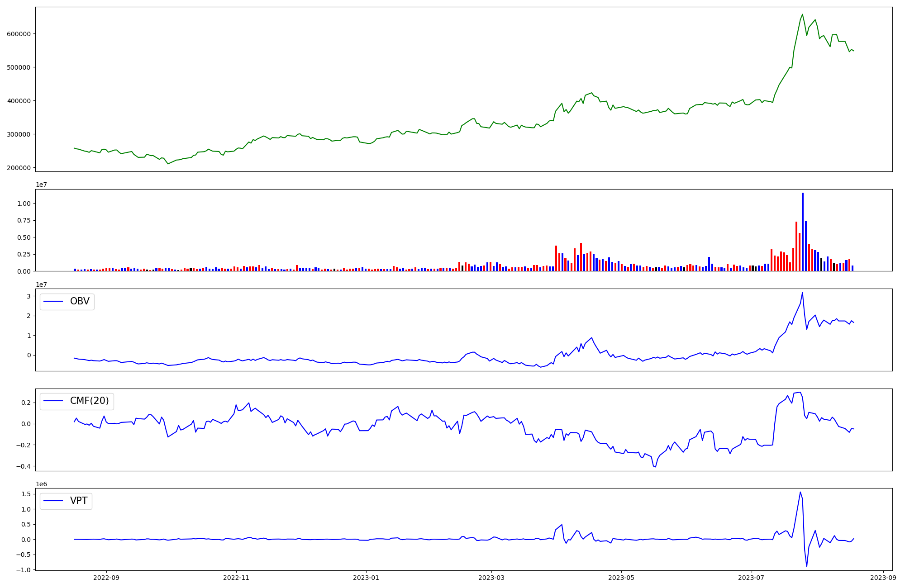Click the 1e6 exponent label above VPT chart

coord(41,484)
